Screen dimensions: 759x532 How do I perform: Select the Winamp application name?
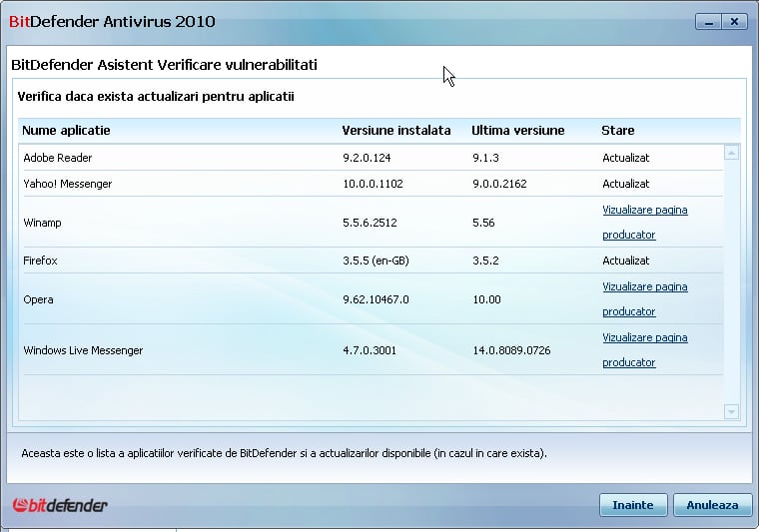pyautogui.click(x=43, y=223)
